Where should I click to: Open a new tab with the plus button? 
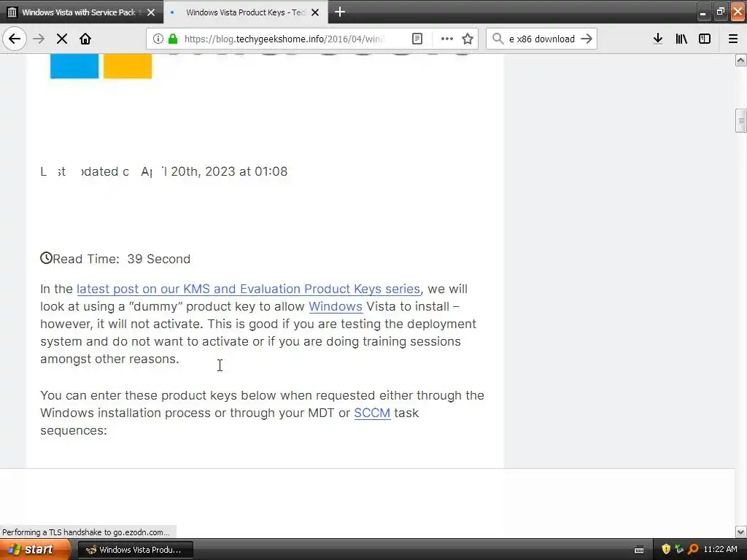340,12
